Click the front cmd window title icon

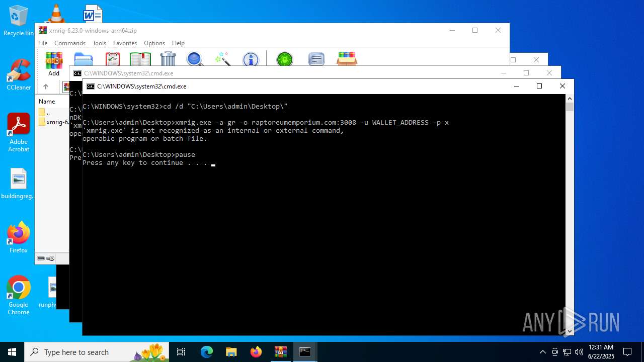click(90, 86)
